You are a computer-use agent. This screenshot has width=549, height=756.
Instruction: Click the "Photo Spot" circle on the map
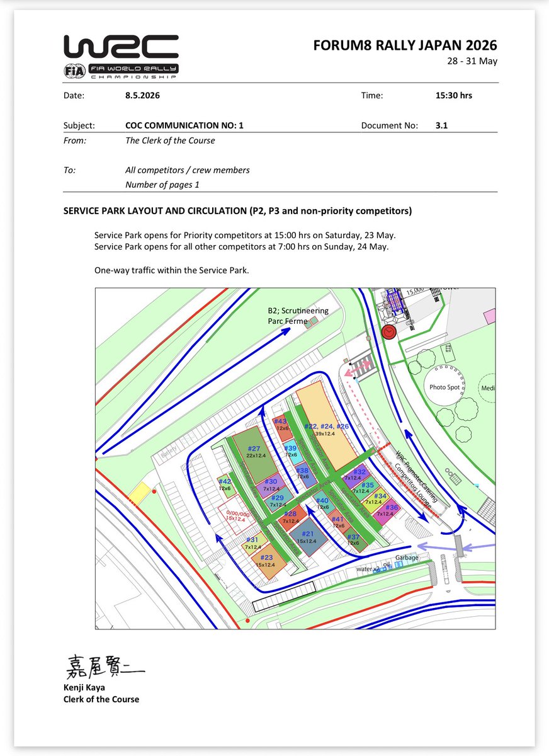pos(444,388)
